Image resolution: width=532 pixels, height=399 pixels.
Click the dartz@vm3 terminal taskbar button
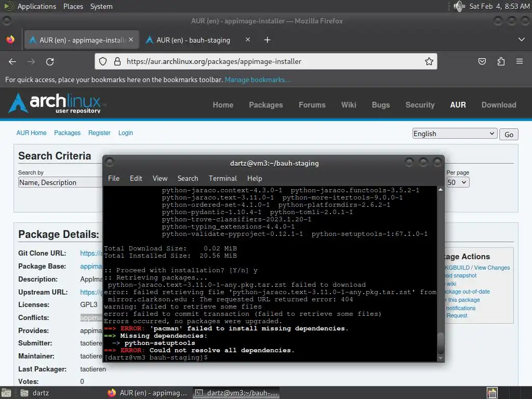(x=236, y=393)
